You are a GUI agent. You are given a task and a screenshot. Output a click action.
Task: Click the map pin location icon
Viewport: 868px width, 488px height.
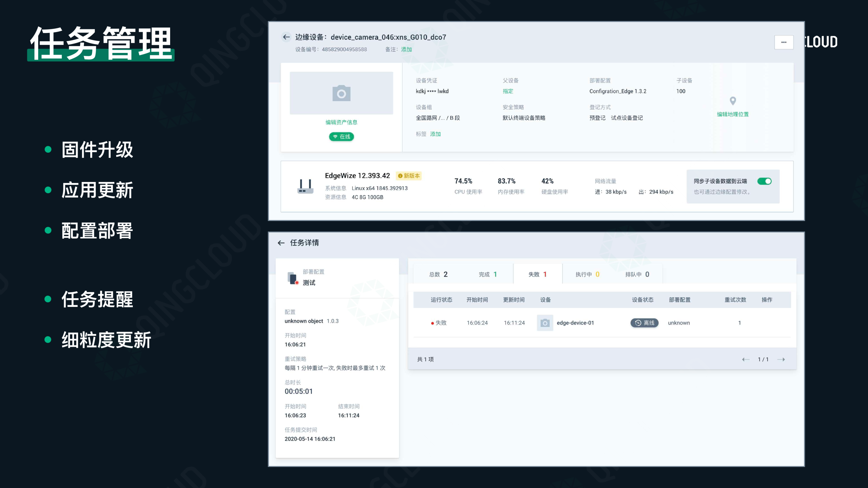click(x=733, y=101)
